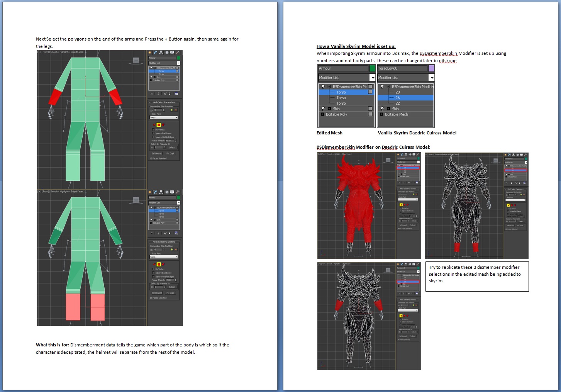Image resolution: width=561 pixels, height=392 pixels.
Task: Open Utilities hammer tab in upper-left screenshot
Action: coord(178,52)
